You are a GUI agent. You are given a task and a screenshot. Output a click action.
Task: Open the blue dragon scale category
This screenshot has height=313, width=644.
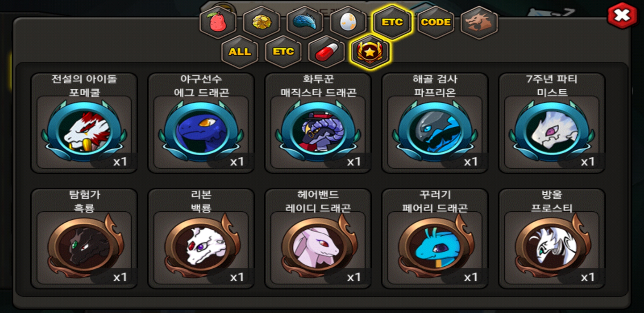305,22
